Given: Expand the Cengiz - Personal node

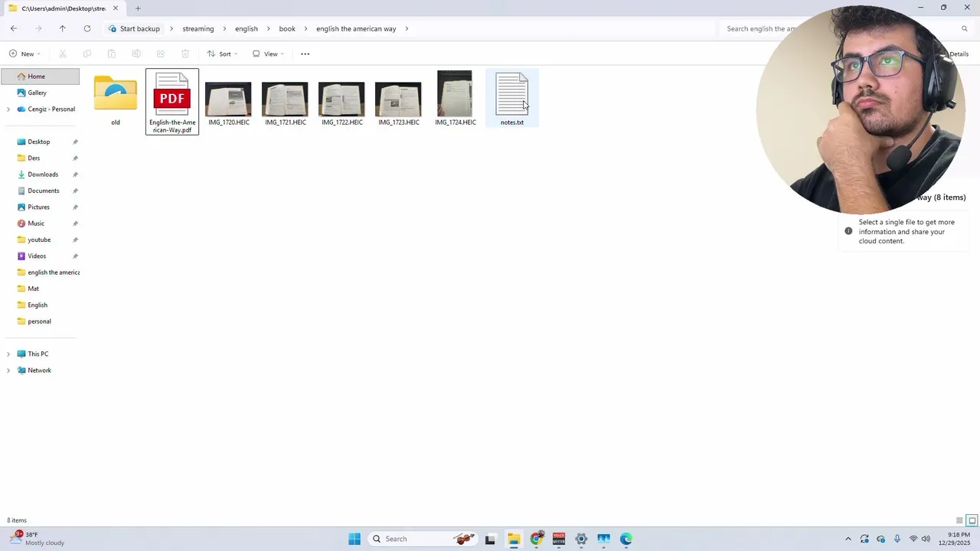Looking at the screenshot, I should point(8,109).
